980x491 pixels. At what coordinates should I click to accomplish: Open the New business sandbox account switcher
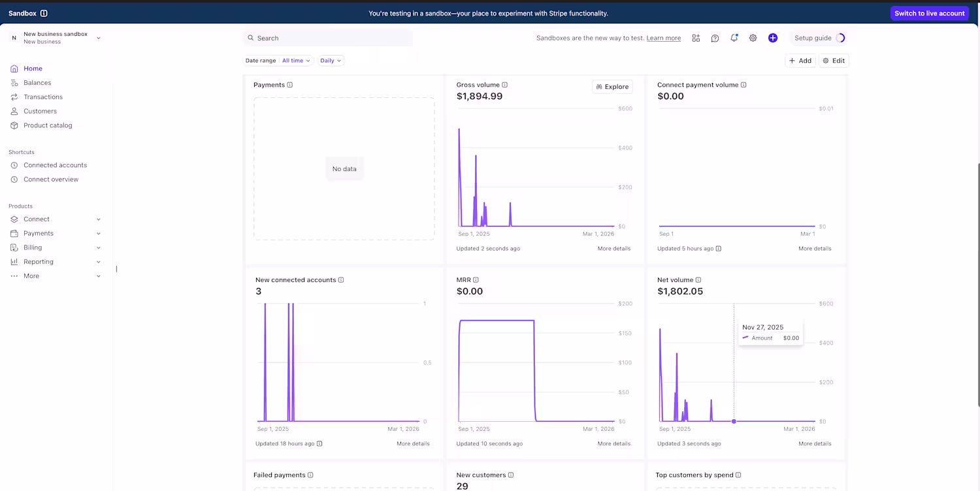(56, 38)
